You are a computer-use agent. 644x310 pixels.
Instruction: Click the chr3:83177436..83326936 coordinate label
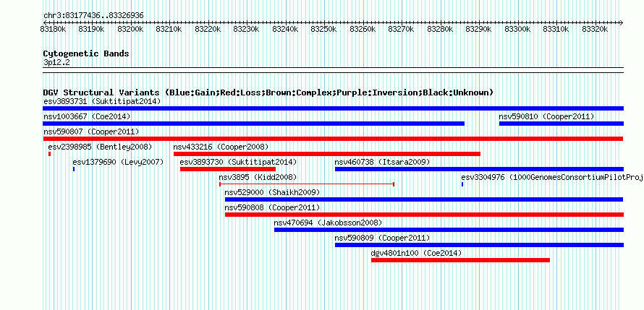pyautogui.click(x=93, y=16)
